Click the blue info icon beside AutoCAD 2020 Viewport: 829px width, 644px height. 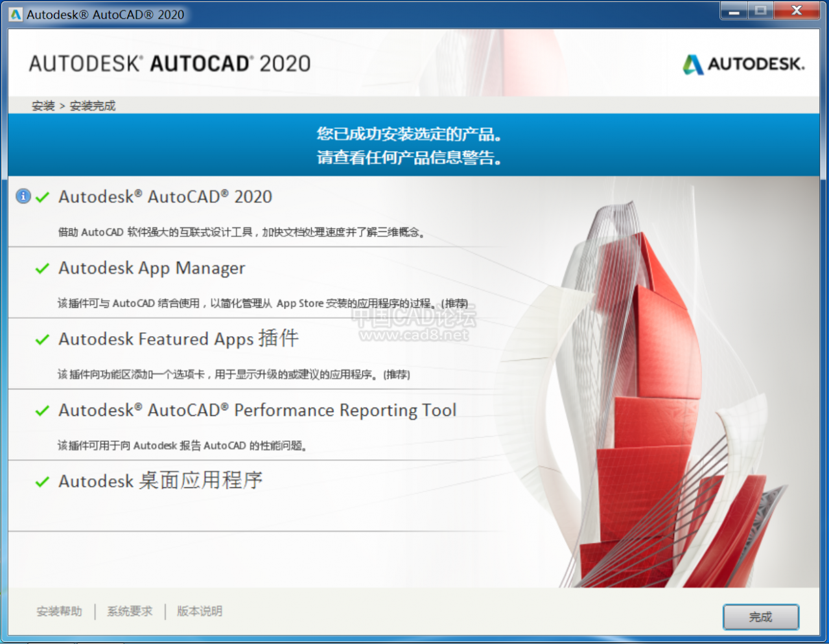point(23,196)
